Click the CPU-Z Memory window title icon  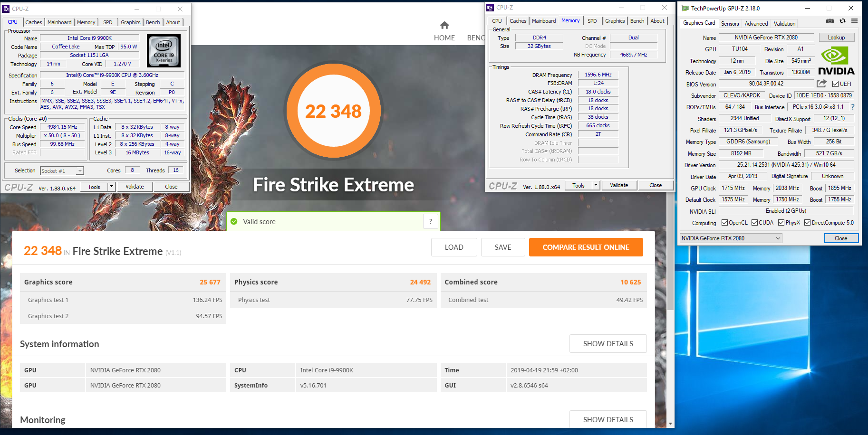pyautogui.click(x=491, y=7)
